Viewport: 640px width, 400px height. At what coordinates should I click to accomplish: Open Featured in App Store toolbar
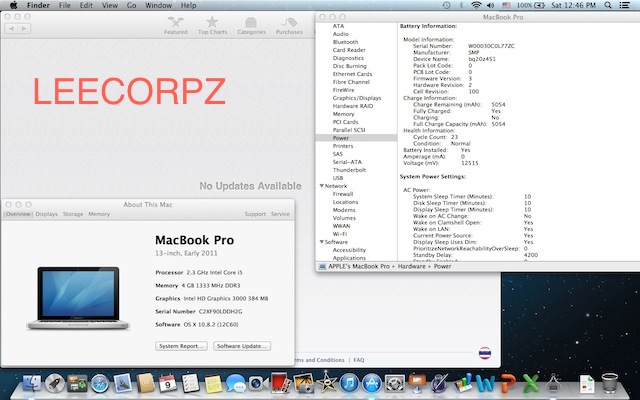click(x=176, y=26)
